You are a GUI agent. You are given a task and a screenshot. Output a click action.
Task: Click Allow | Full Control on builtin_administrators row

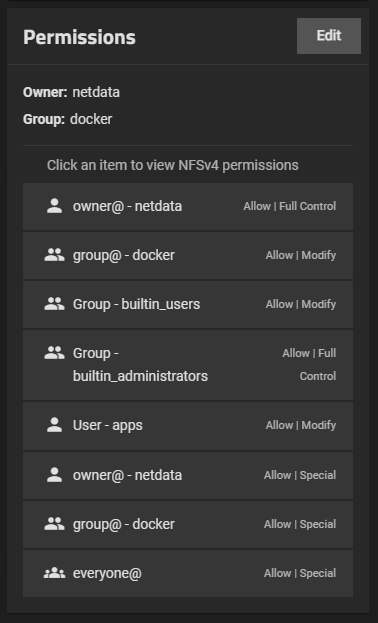[x=309, y=364]
